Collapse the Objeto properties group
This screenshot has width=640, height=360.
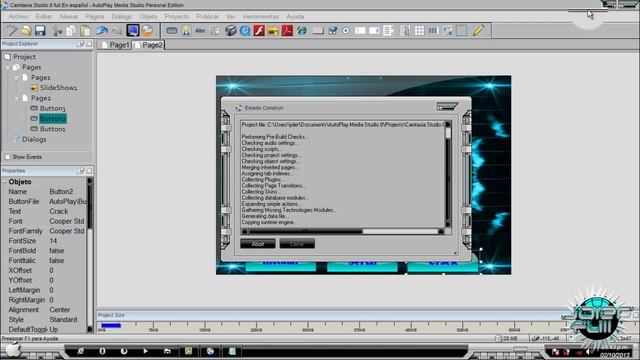coord(4,182)
